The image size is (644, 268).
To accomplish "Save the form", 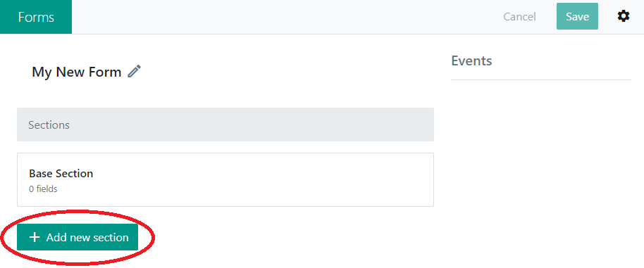I will click(577, 16).
